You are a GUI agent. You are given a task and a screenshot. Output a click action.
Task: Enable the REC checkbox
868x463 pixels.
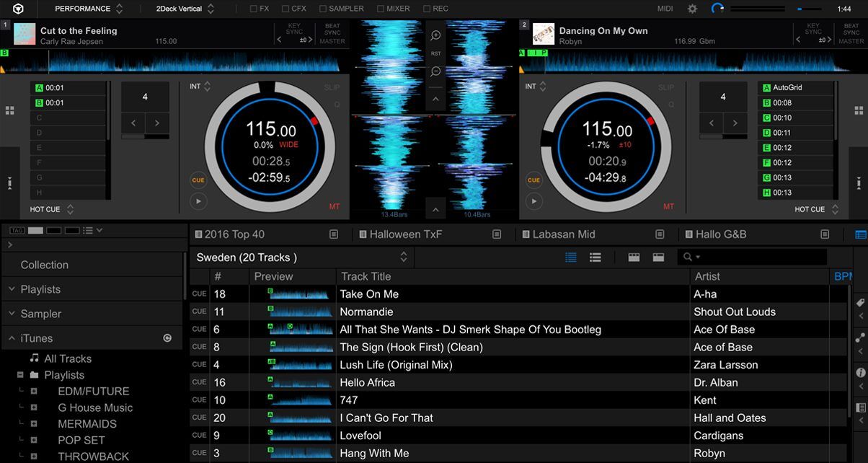427,9
